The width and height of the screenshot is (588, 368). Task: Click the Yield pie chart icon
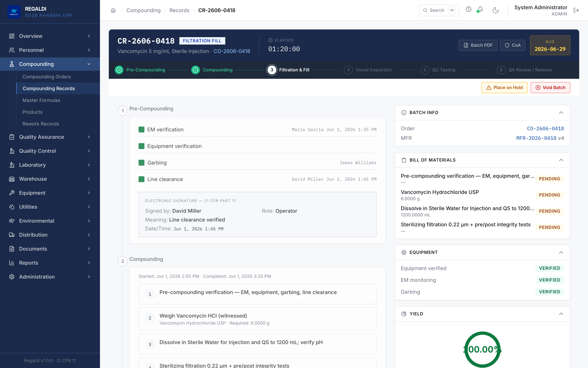pyautogui.click(x=404, y=314)
